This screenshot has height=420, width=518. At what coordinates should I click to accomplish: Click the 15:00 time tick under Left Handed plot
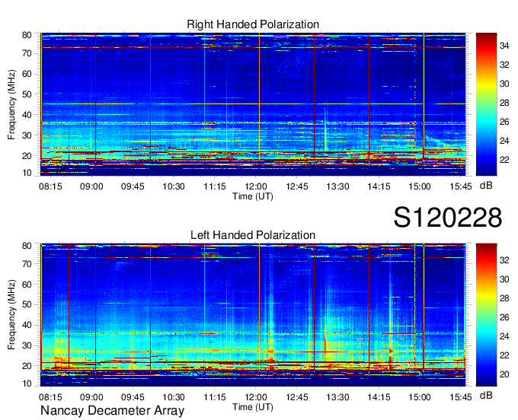420,397
